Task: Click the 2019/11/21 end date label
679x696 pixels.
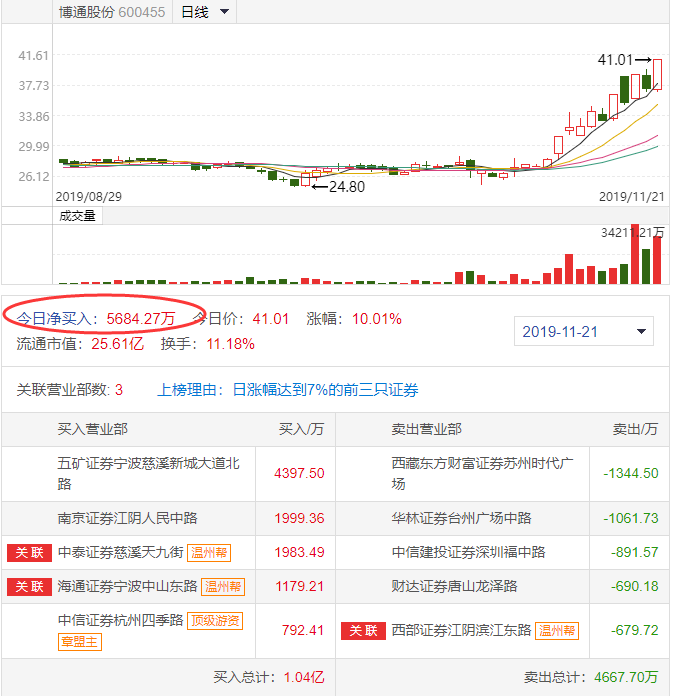Action: (x=632, y=197)
